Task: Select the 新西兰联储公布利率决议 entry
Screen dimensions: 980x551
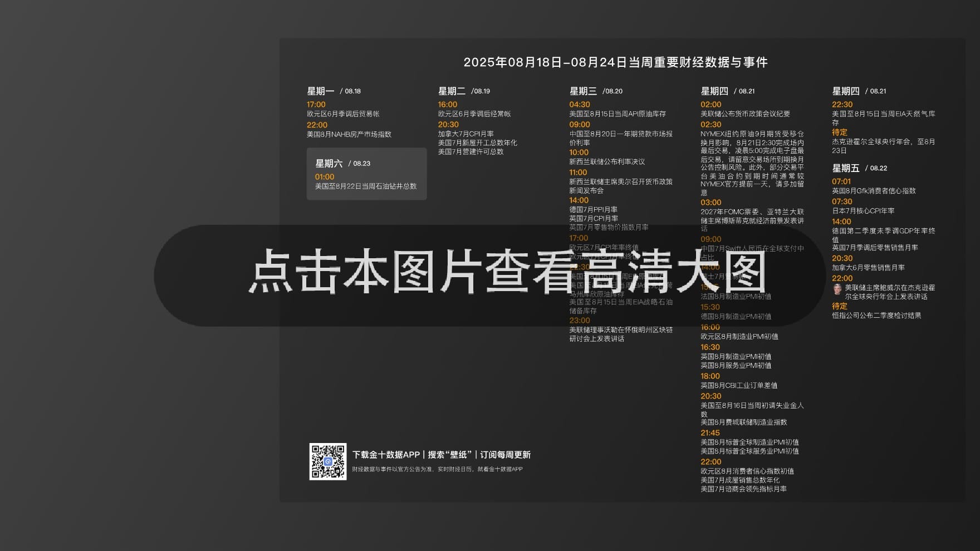Action: (607, 162)
